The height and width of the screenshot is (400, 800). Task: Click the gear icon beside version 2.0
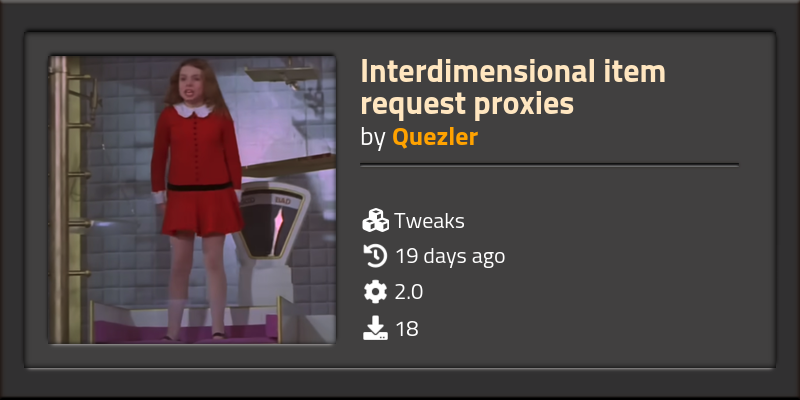coord(376,292)
